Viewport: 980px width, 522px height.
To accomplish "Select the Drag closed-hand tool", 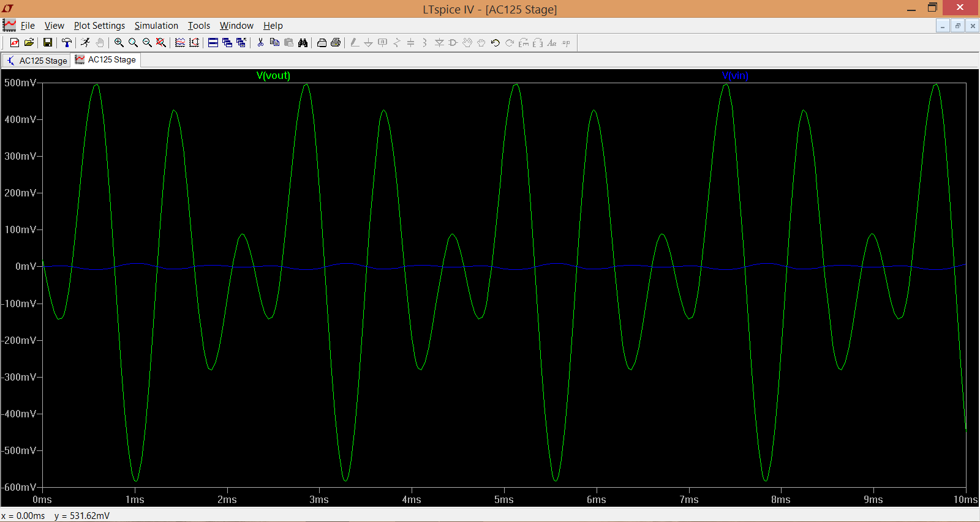I will [481, 42].
